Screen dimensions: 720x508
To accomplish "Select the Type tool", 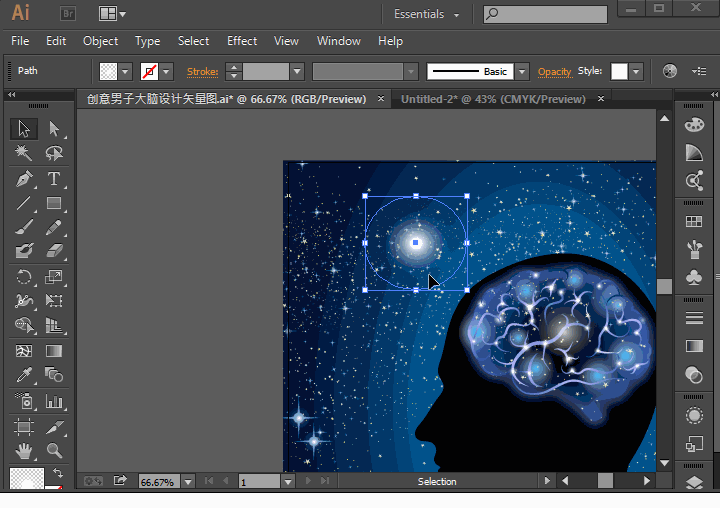I will pyautogui.click(x=54, y=180).
